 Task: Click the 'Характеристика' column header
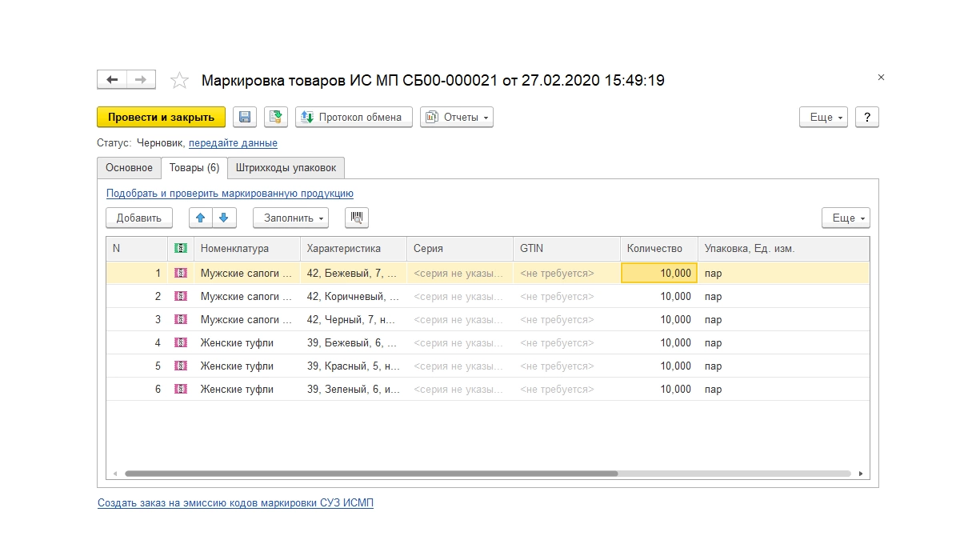point(354,249)
